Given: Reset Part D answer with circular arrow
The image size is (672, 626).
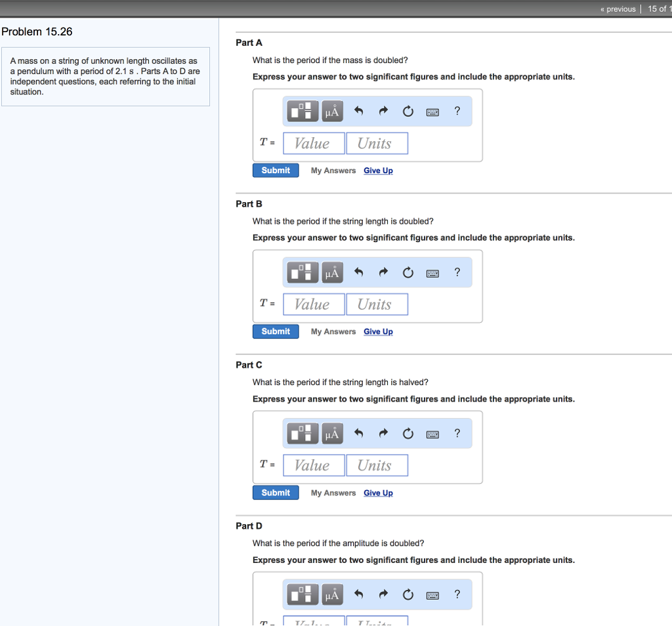Looking at the screenshot, I should (x=408, y=595).
